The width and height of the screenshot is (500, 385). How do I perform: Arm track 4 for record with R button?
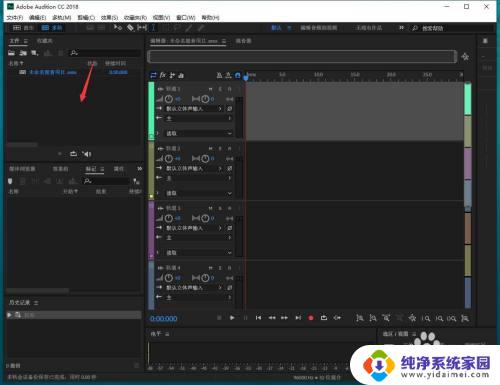pos(229,268)
